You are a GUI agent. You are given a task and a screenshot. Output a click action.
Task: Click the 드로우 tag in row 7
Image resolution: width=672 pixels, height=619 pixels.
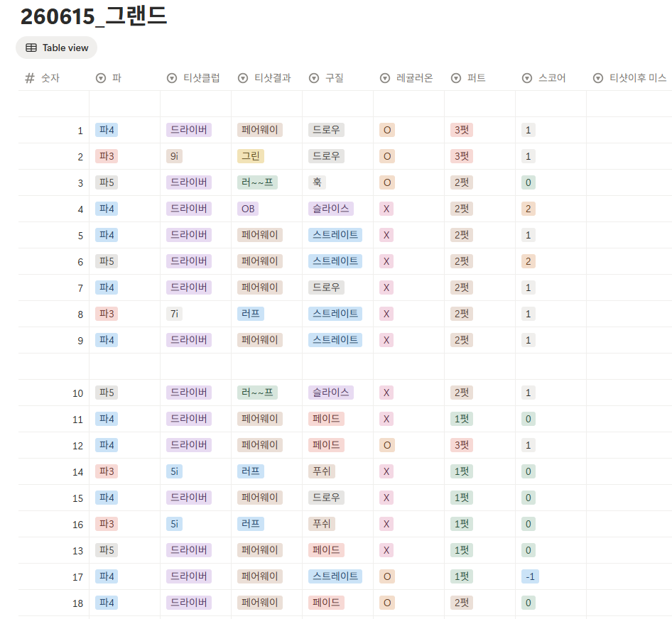[x=326, y=287]
